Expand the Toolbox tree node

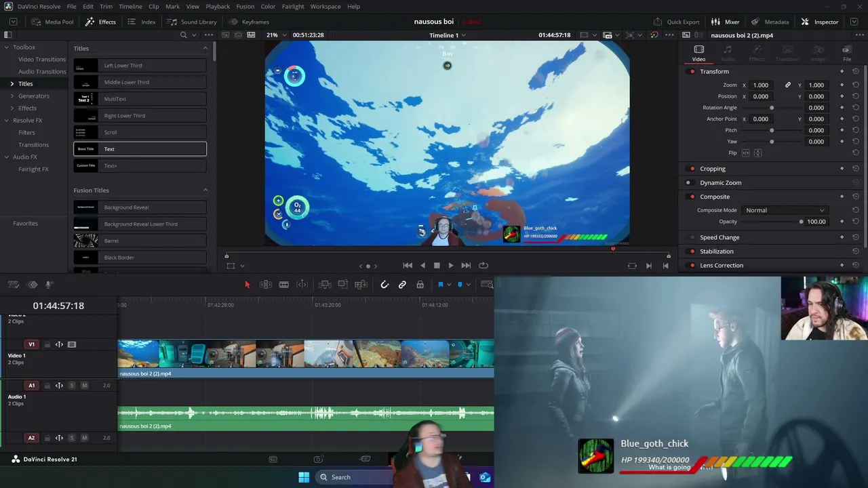pyautogui.click(x=6, y=47)
